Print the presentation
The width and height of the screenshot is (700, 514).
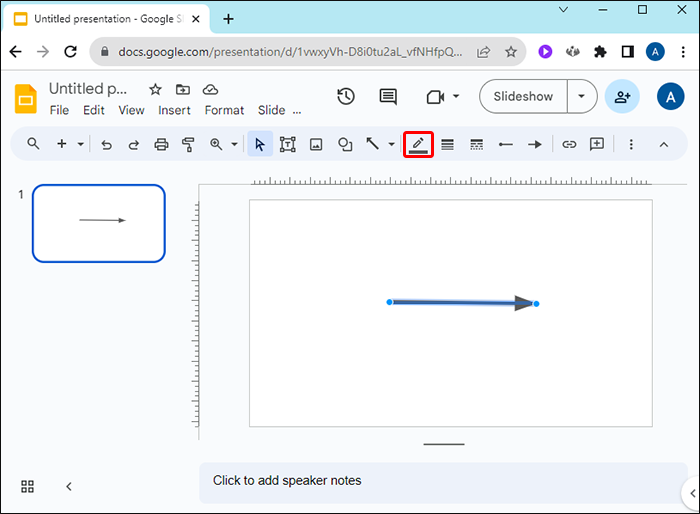click(161, 145)
